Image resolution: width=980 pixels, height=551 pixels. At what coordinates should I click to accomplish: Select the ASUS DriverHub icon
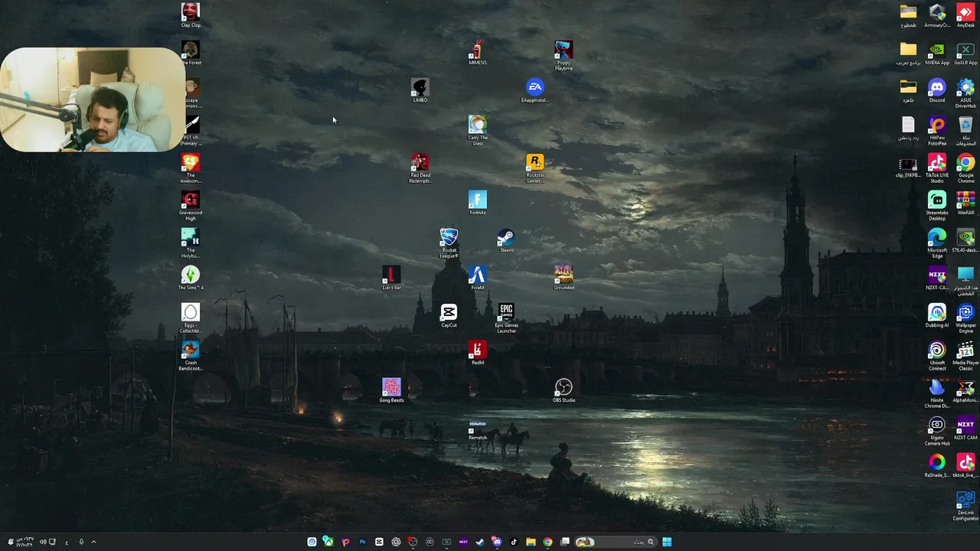965,93
